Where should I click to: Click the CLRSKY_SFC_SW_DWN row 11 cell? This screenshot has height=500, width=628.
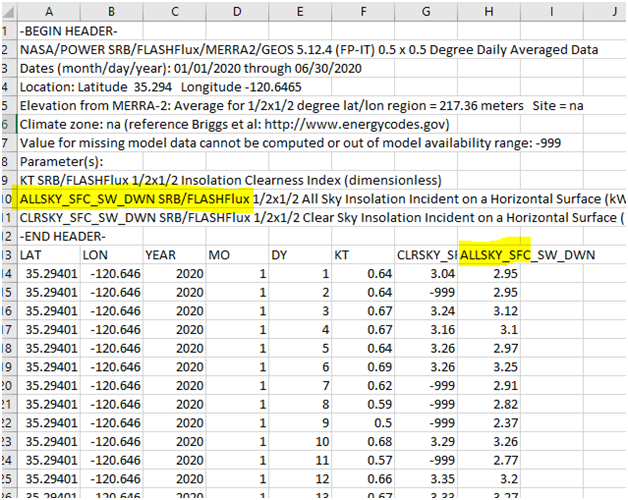tap(322, 218)
